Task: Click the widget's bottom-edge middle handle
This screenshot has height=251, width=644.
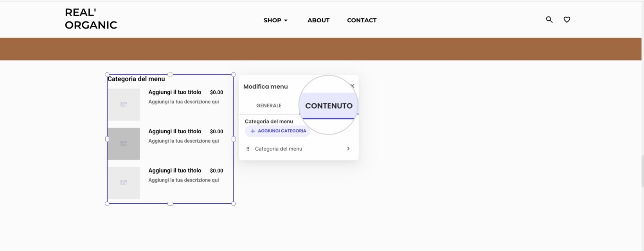Action: point(170,203)
